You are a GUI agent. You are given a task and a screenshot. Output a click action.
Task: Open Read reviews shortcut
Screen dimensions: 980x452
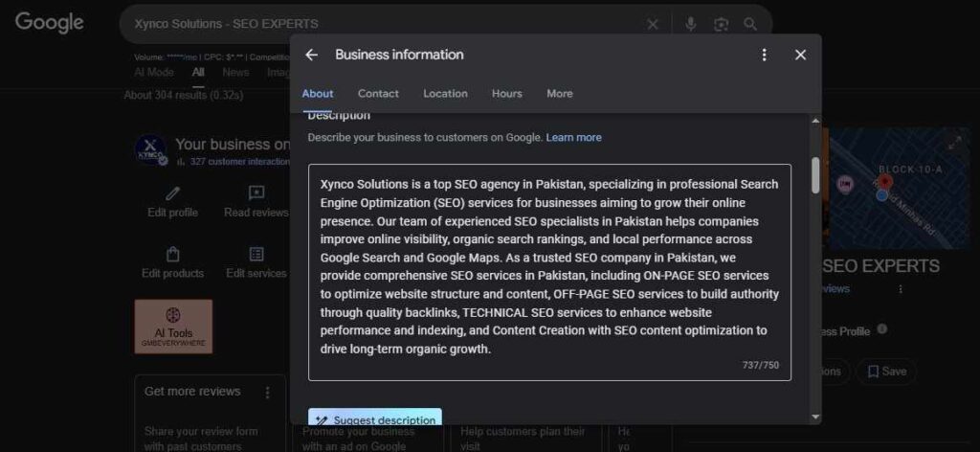[256, 203]
